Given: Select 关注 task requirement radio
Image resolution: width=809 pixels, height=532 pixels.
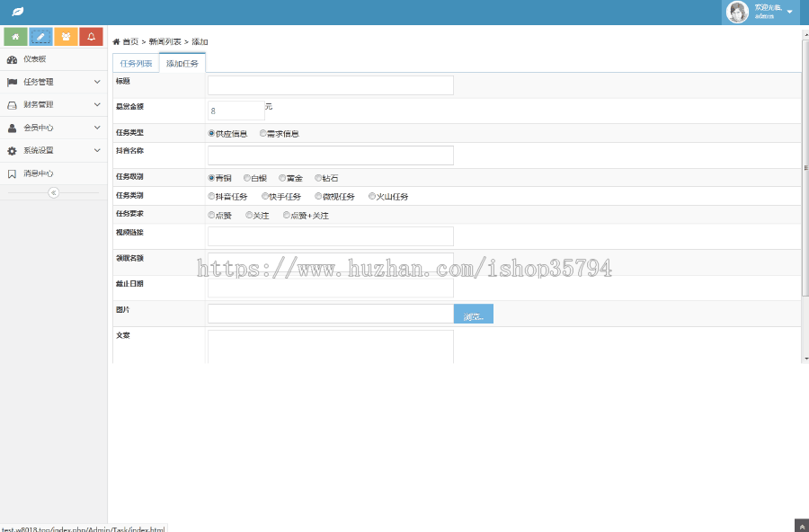Looking at the screenshot, I should (249, 215).
